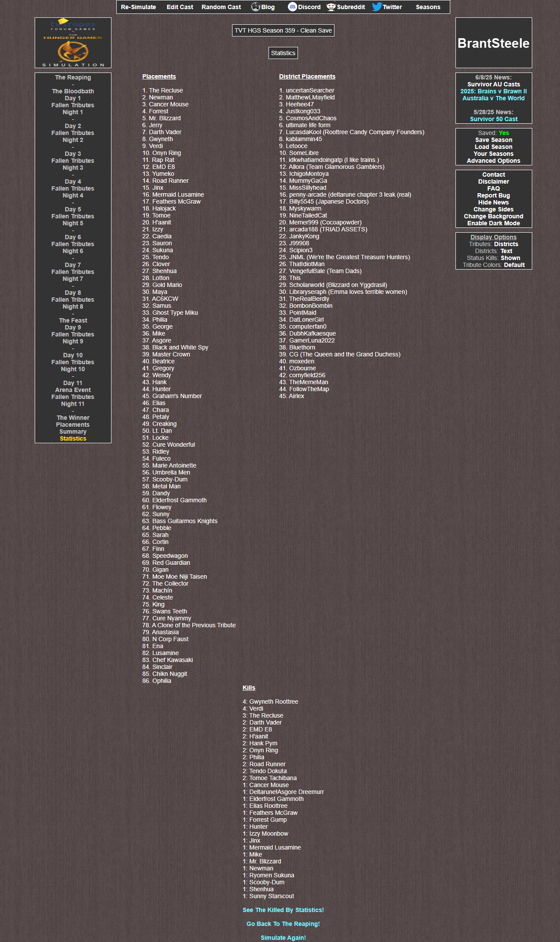Viewport: 560px width, 942px height.
Task: Open 2025: Brains v Brawn II link
Action: [x=494, y=91]
